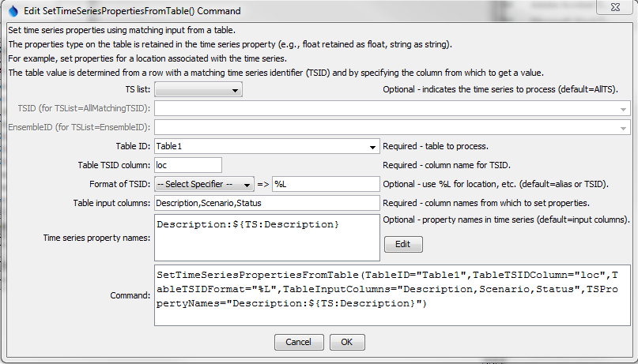
Task: Expand the EnsembleID dropdown arrow
Action: tap(623, 127)
